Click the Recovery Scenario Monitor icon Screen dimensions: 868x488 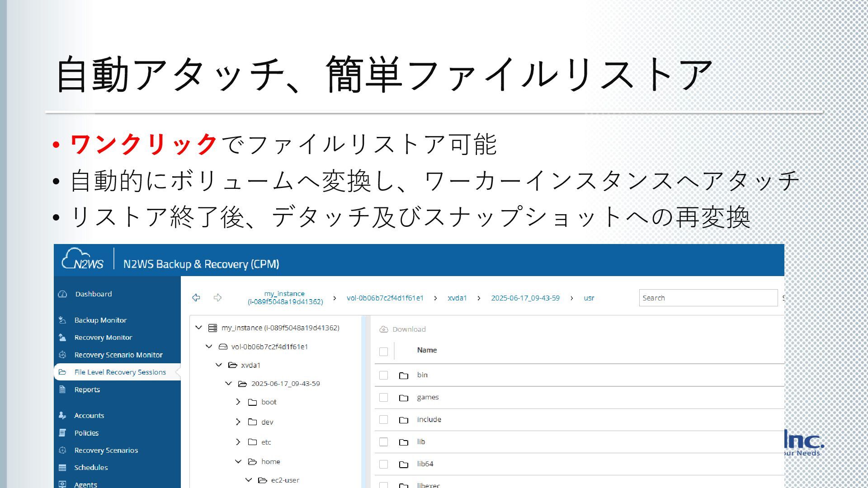pos(62,355)
